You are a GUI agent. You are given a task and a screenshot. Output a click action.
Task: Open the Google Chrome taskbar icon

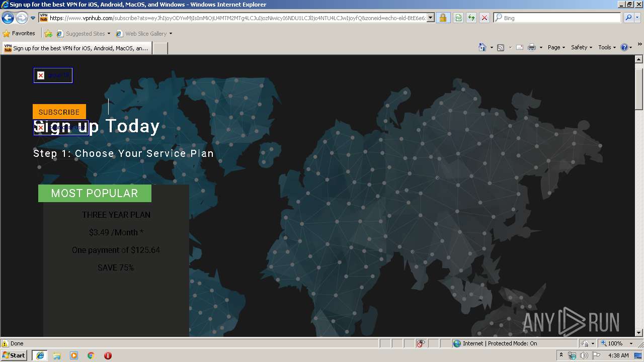[x=91, y=355]
